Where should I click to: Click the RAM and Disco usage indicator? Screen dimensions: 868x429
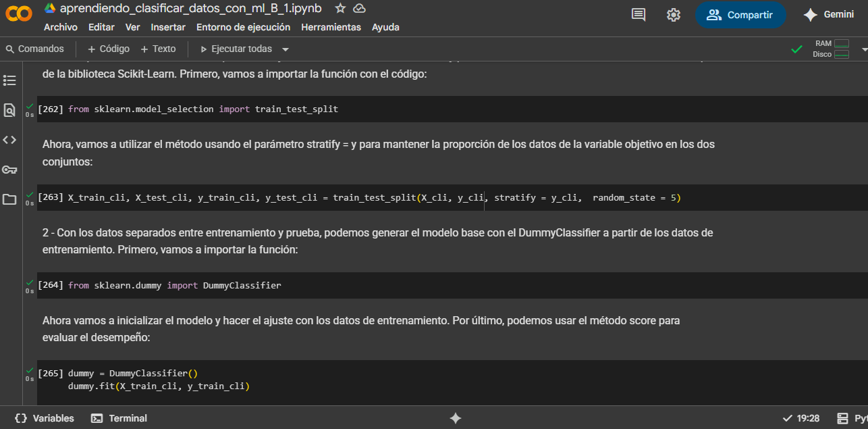click(x=831, y=49)
